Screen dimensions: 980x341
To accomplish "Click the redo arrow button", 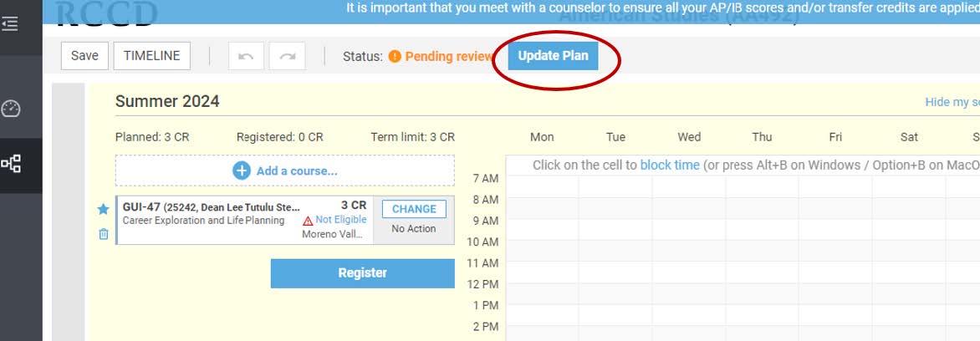I will [288, 56].
